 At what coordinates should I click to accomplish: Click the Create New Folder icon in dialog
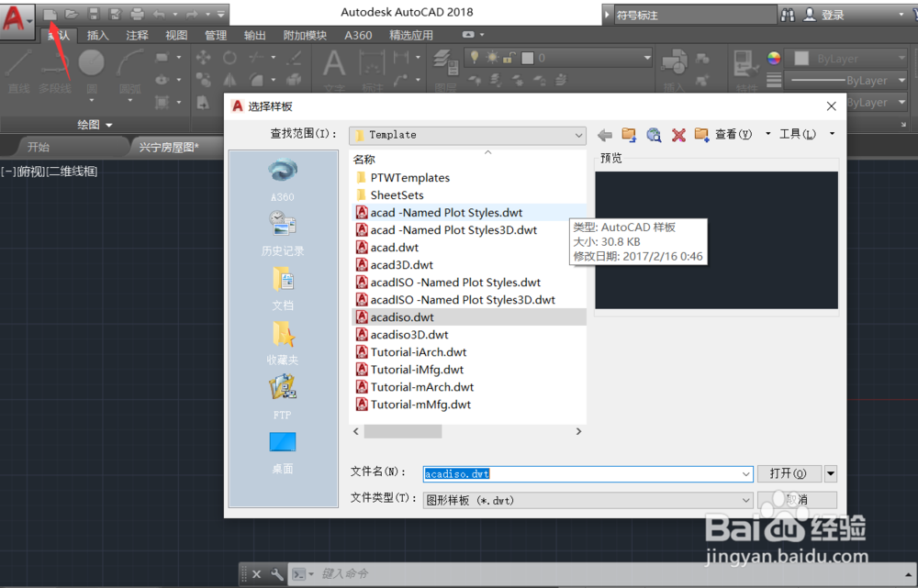coord(701,135)
